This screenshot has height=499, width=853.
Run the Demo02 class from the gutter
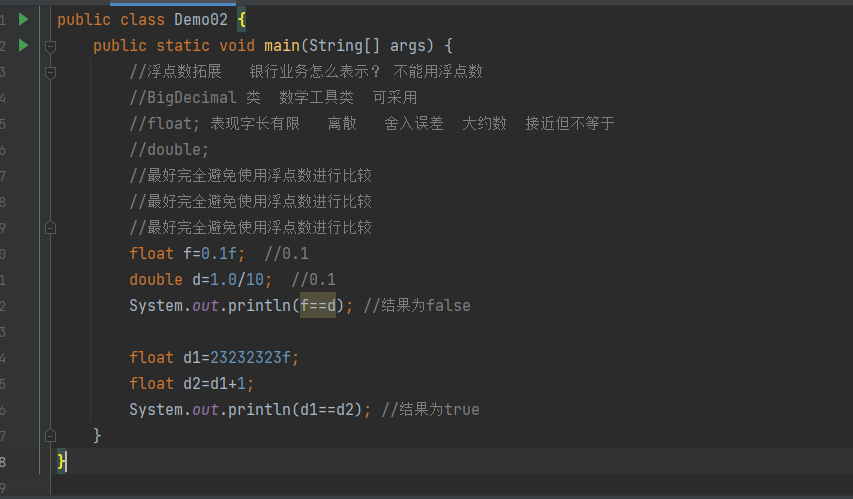click(23, 19)
